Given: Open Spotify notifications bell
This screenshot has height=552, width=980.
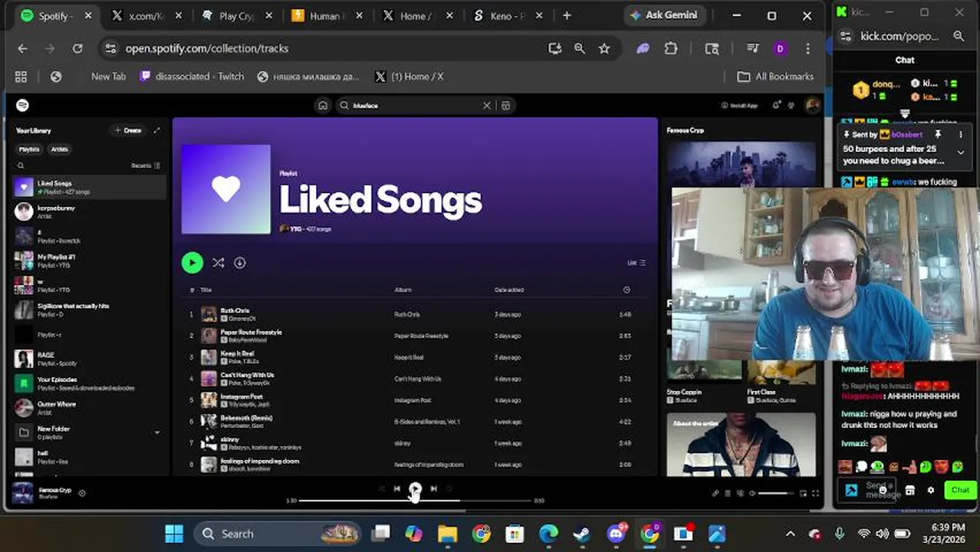Looking at the screenshot, I should click(x=776, y=105).
